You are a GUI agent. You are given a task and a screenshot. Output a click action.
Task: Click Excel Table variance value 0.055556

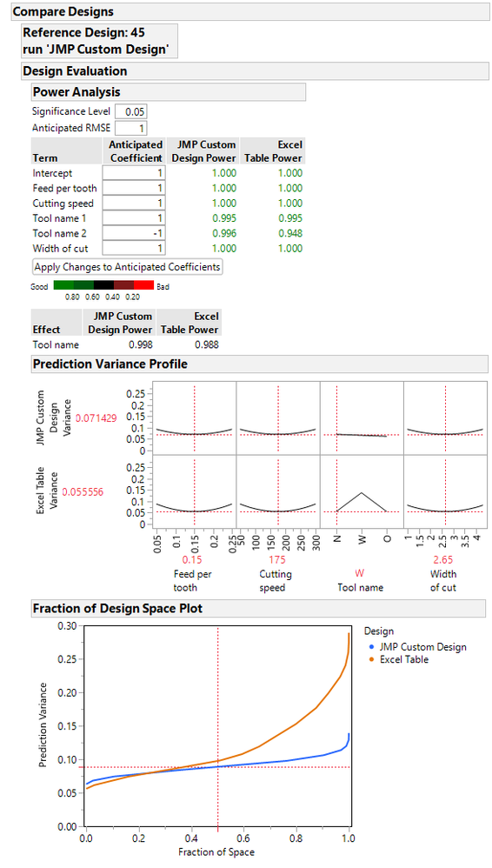(83, 491)
